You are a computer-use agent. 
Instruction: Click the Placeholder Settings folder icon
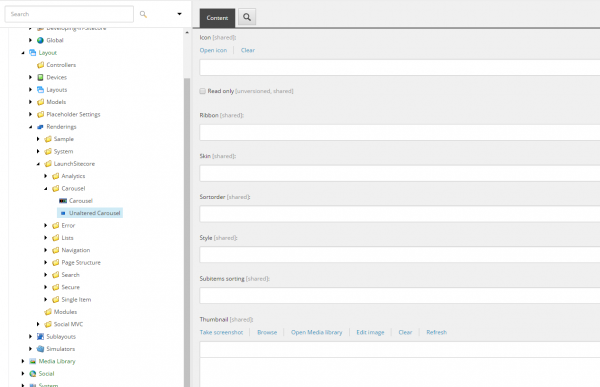tap(40, 114)
